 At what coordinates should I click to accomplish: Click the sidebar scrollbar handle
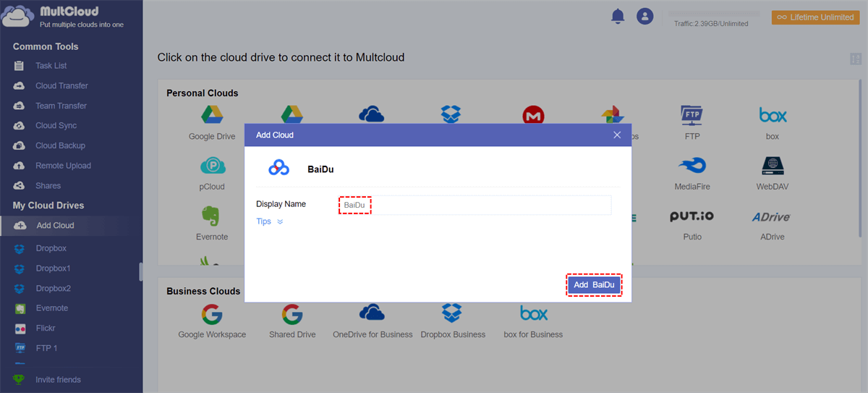pos(140,271)
